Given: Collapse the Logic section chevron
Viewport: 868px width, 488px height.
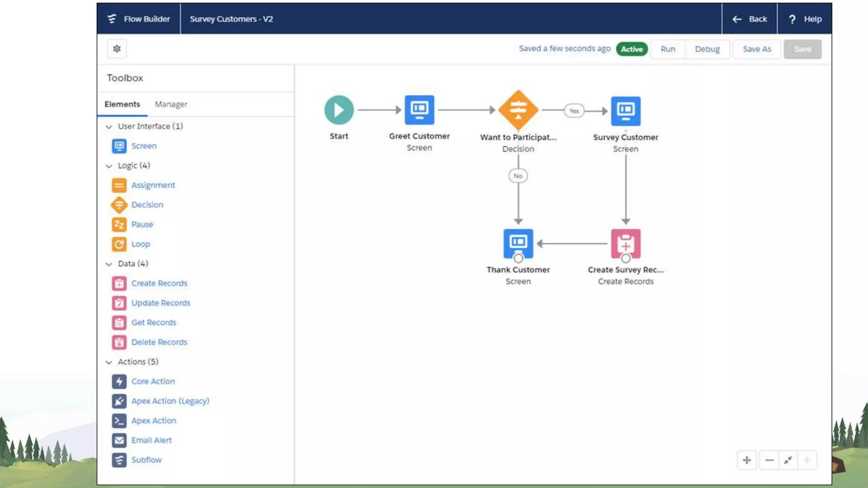Looking at the screenshot, I should pyautogui.click(x=109, y=166).
